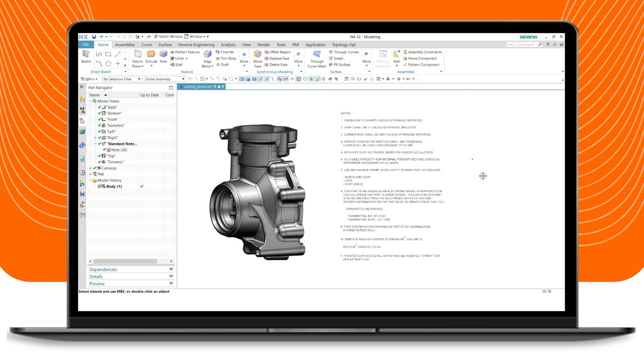Click the Part Navigator settings gear

[82, 87]
